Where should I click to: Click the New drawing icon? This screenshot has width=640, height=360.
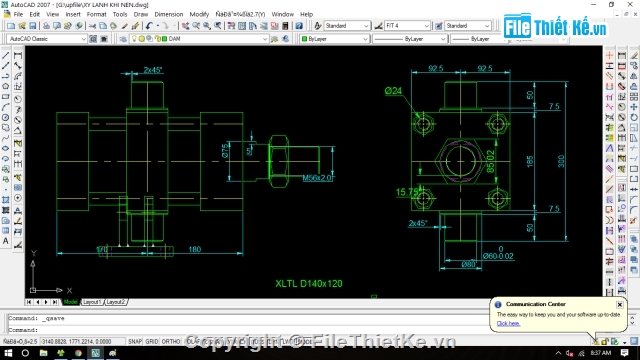pos(11,26)
